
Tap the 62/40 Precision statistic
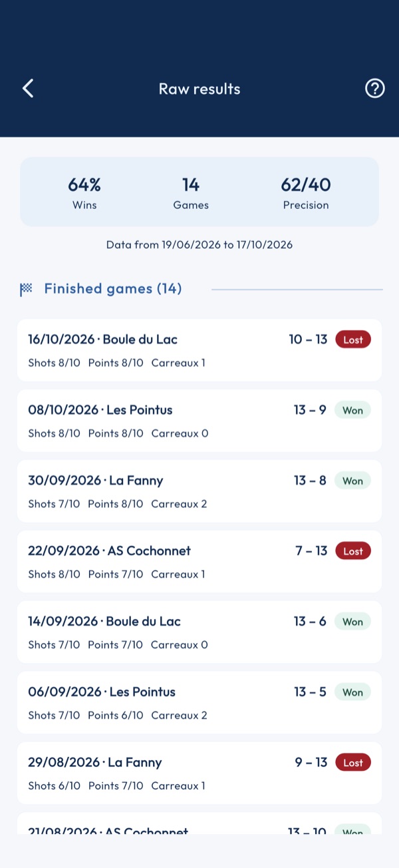[x=306, y=192]
